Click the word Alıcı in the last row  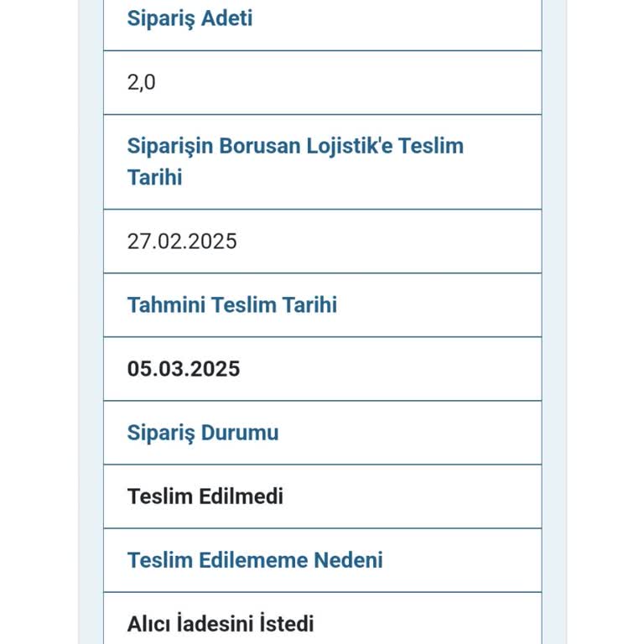(148, 624)
